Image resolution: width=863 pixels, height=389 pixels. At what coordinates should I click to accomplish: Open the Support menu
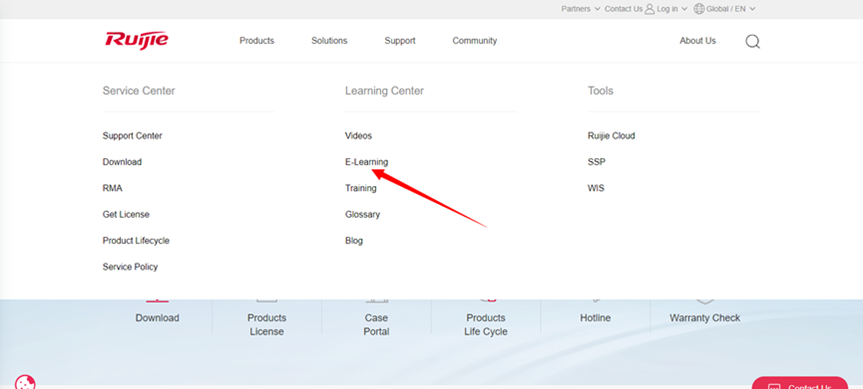[400, 41]
